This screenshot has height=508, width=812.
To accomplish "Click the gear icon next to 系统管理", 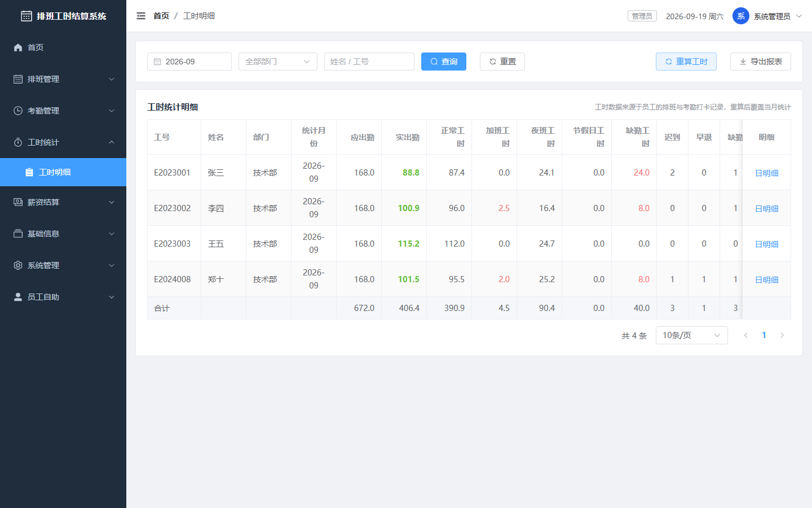I will tap(18, 265).
